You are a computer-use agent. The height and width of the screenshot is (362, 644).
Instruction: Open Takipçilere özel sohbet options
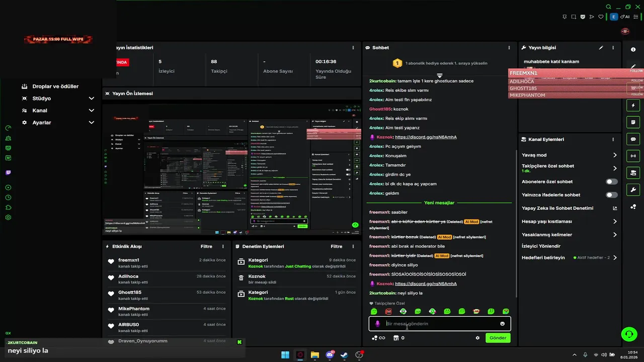pos(615,168)
